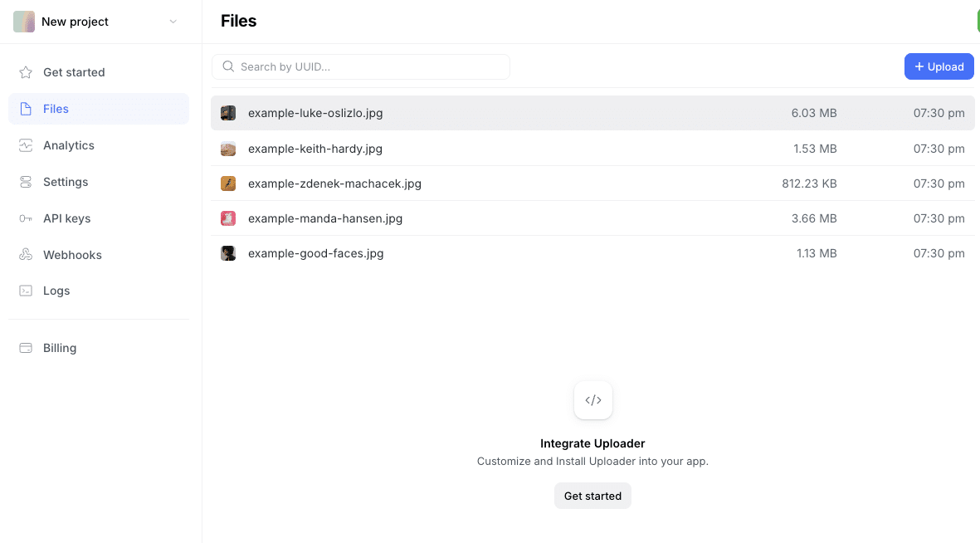Click the New project avatar icon

24,22
